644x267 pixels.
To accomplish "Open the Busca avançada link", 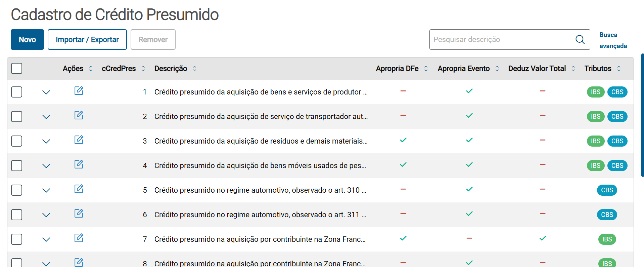I will 613,40.
